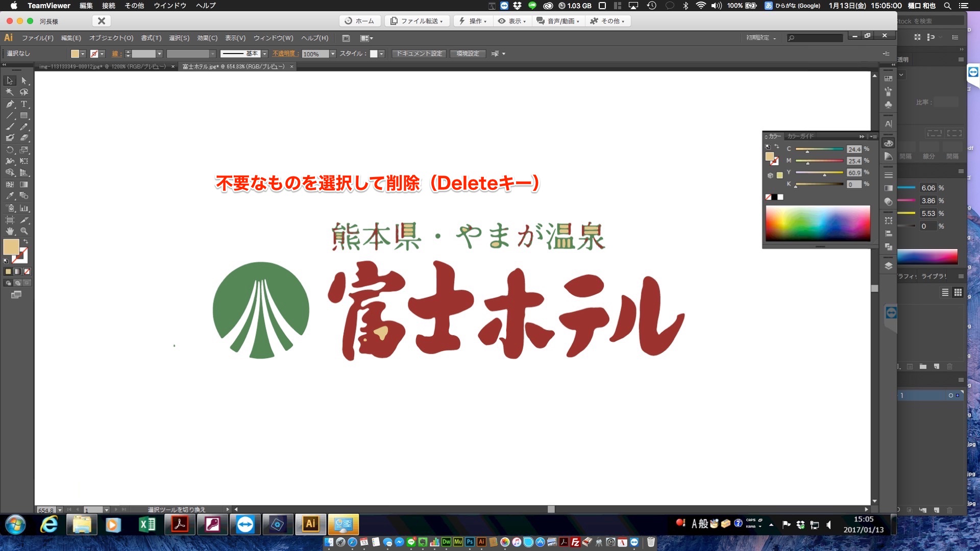Pick the Magic Wand tool
This screenshot has width=980, height=551.
coord(10,92)
